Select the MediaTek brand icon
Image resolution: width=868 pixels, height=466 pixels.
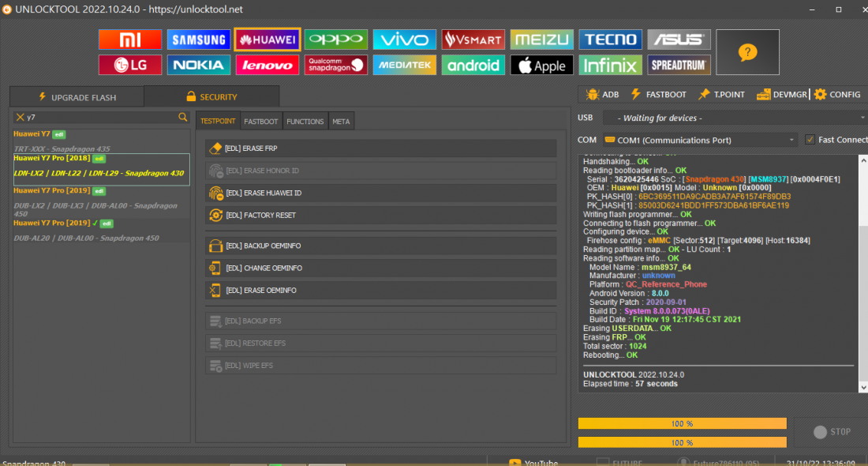click(405, 65)
